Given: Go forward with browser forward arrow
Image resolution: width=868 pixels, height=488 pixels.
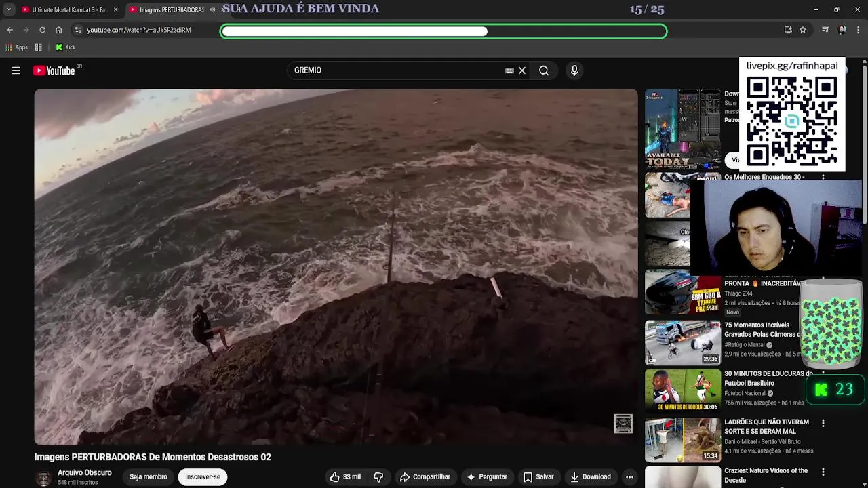Looking at the screenshot, I should (x=26, y=30).
